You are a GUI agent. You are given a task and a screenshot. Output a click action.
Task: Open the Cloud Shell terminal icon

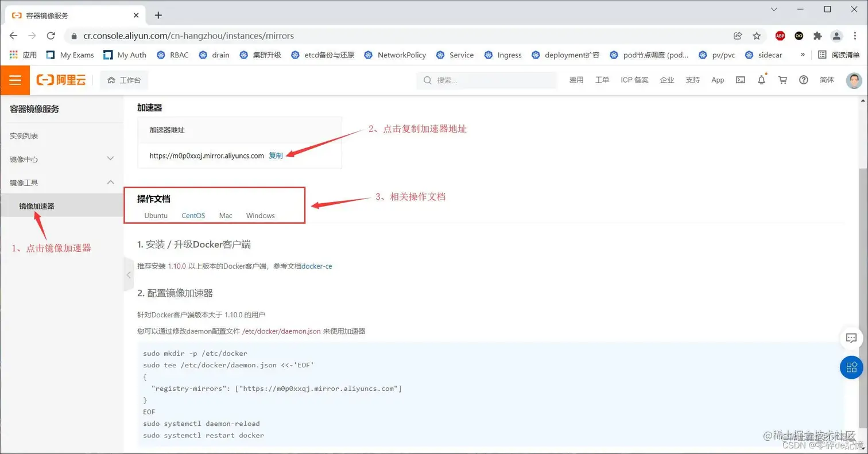pos(741,80)
